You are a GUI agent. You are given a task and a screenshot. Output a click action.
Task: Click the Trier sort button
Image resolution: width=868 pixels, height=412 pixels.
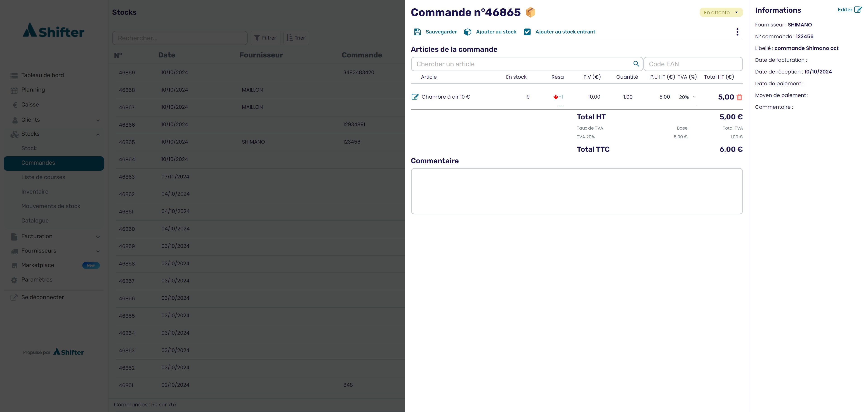coord(296,38)
